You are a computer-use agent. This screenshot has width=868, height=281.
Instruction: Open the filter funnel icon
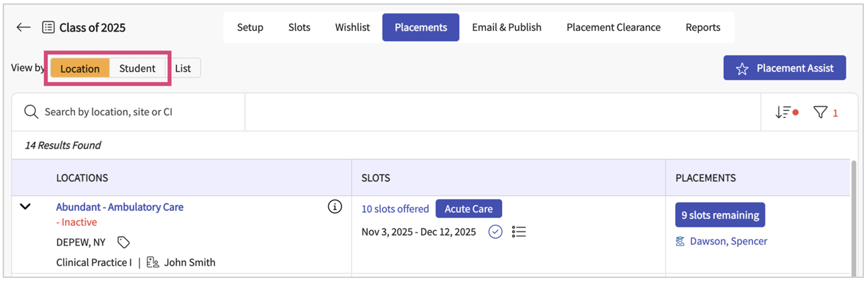point(820,112)
